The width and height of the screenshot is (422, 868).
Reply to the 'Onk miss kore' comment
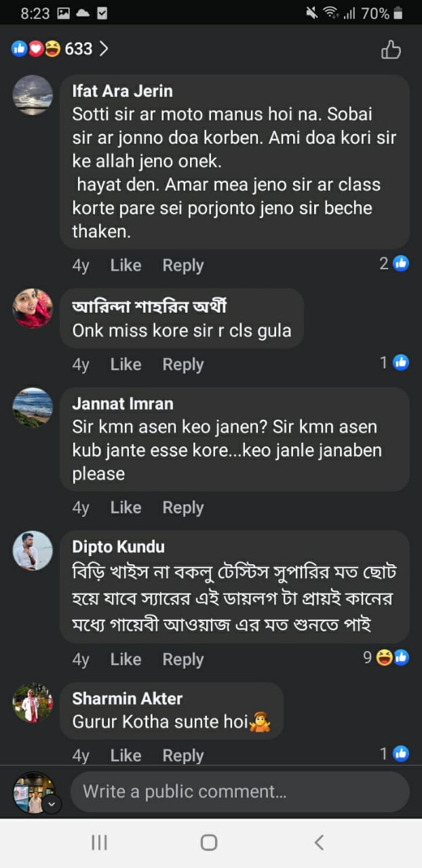[x=183, y=364]
